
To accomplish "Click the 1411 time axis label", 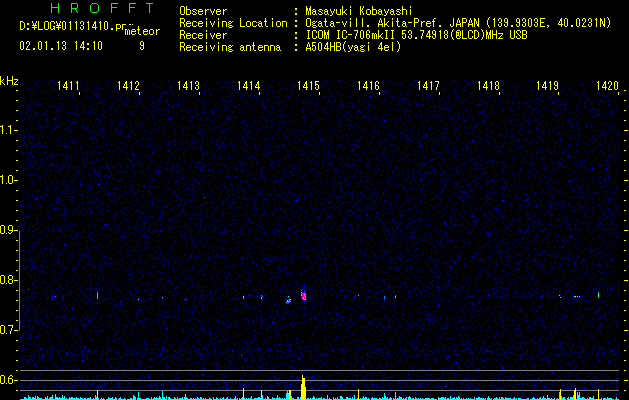I will point(68,86).
